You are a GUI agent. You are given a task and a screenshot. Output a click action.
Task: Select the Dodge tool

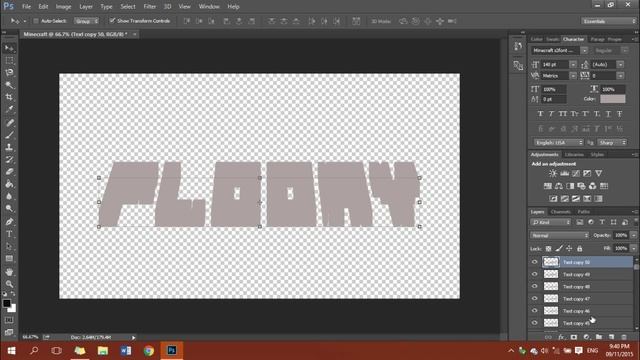click(9, 209)
